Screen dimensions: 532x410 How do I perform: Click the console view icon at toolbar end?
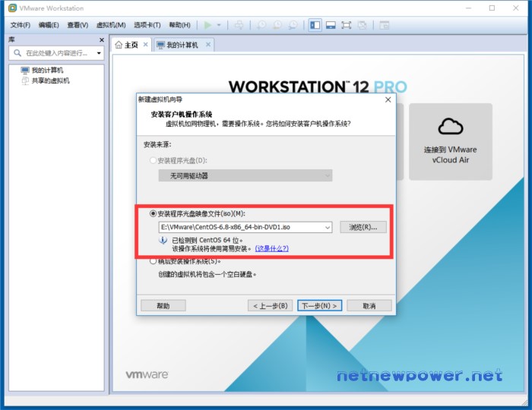click(x=384, y=25)
